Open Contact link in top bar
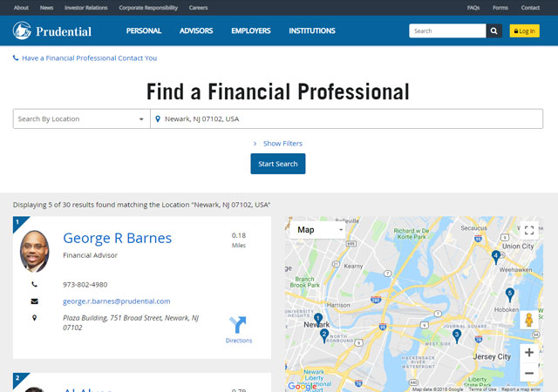Viewport: 558px width, 392px height. (x=530, y=8)
